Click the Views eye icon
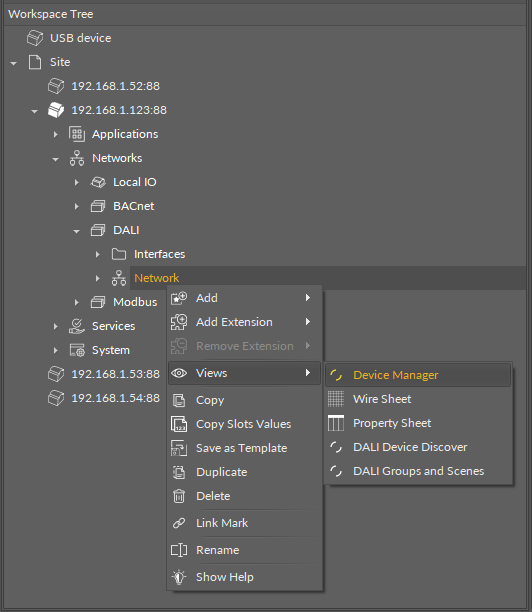 point(179,373)
